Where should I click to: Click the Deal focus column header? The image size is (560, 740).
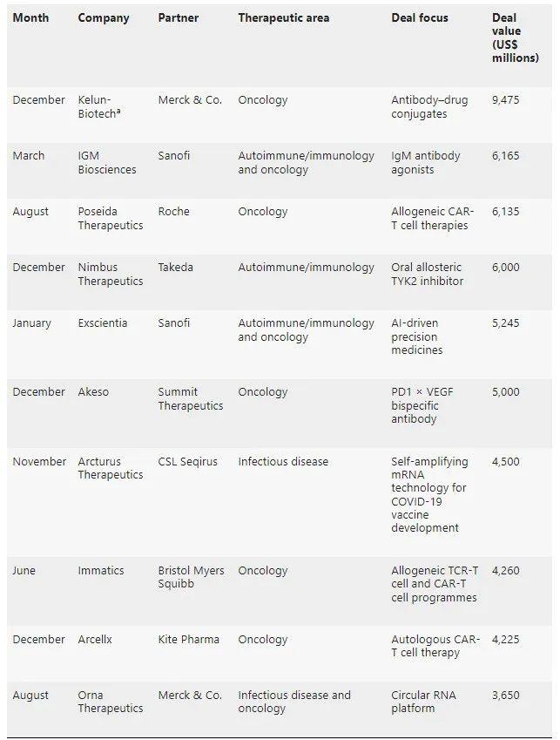click(x=420, y=17)
